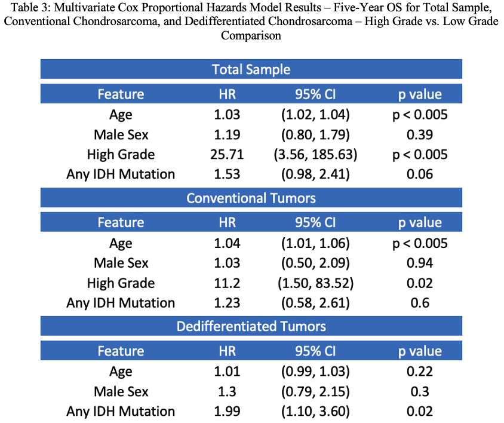Select the p value 0.06
This screenshot has width=504, height=423.
(420, 174)
